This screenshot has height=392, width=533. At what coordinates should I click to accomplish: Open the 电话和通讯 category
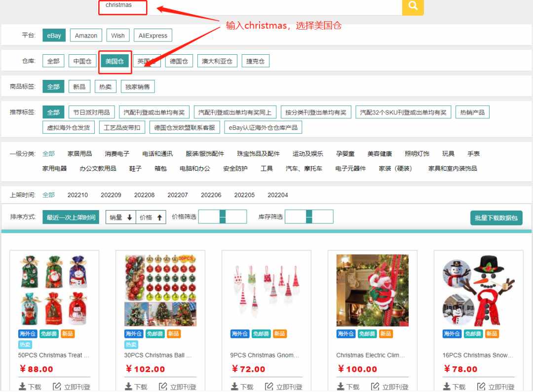157,153
